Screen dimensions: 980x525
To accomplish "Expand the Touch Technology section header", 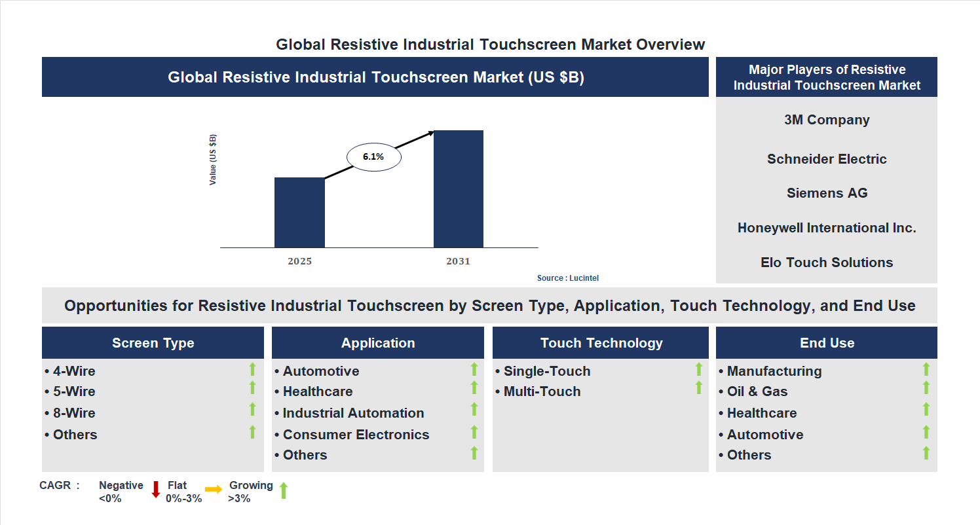I will coord(601,342).
